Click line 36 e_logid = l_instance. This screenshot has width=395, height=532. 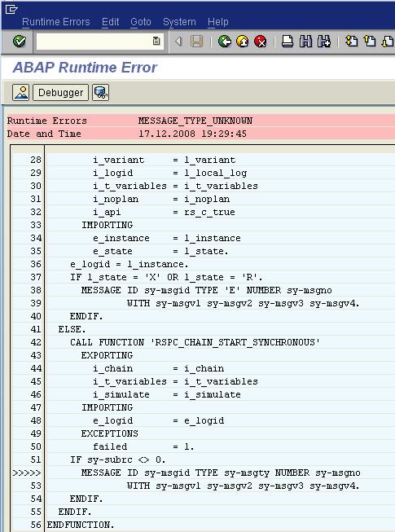(x=129, y=264)
